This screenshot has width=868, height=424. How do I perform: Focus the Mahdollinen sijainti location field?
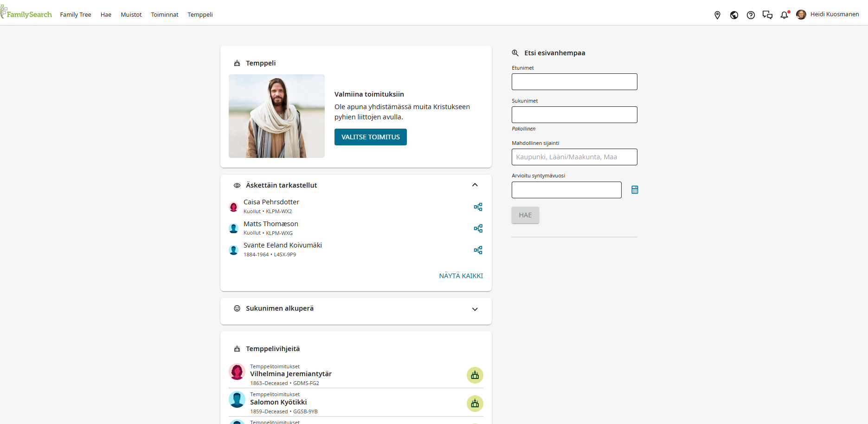[574, 157]
